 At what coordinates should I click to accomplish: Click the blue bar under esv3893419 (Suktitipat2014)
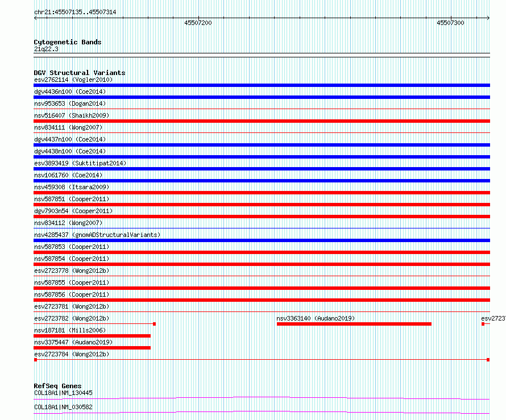262,169
